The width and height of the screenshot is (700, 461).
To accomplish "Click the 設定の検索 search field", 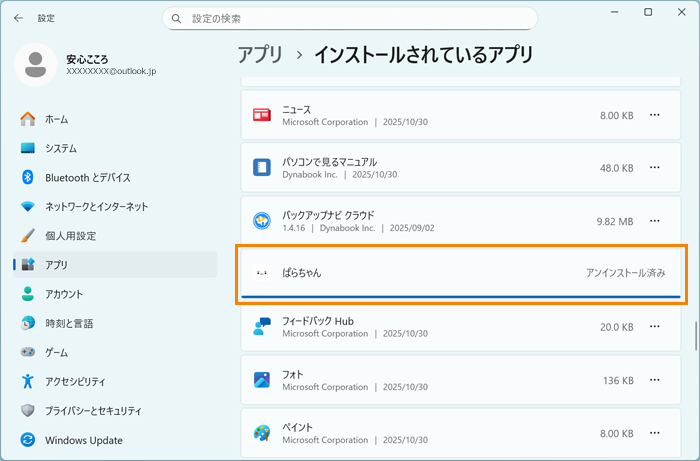I will (x=350, y=19).
